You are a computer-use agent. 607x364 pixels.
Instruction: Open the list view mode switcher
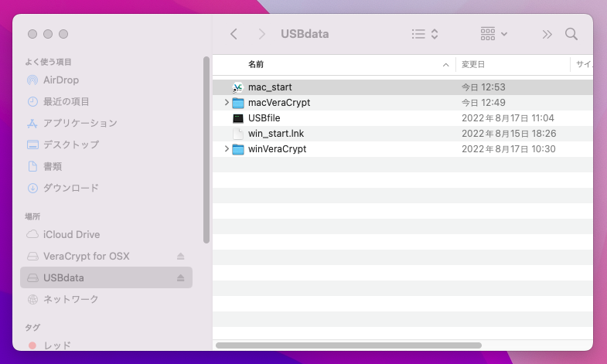coord(425,34)
